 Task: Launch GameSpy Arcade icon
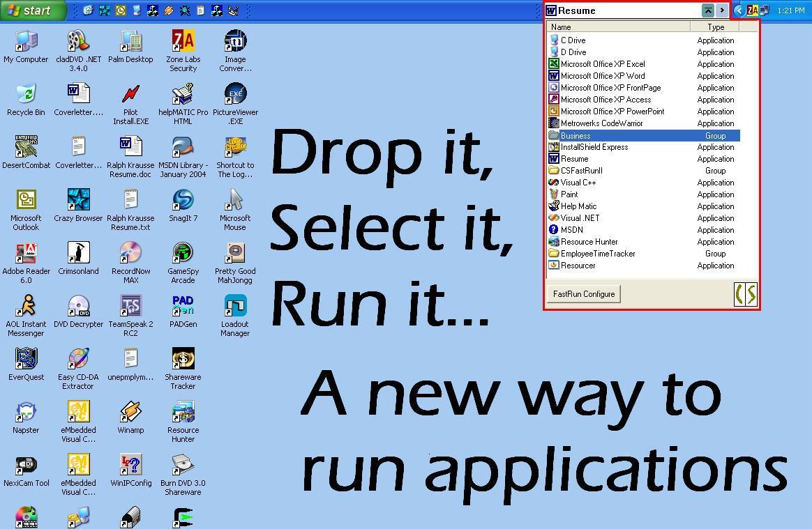[x=183, y=263]
